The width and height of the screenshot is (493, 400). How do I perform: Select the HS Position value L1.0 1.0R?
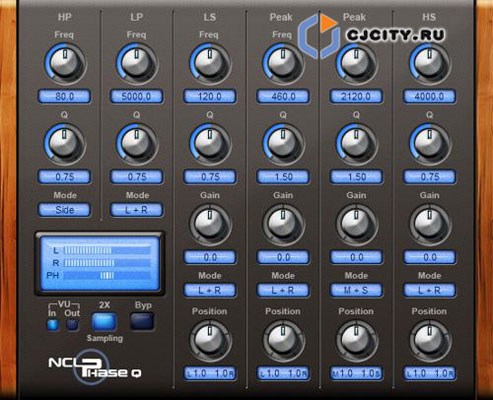pyautogui.click(x=430, y=373)
